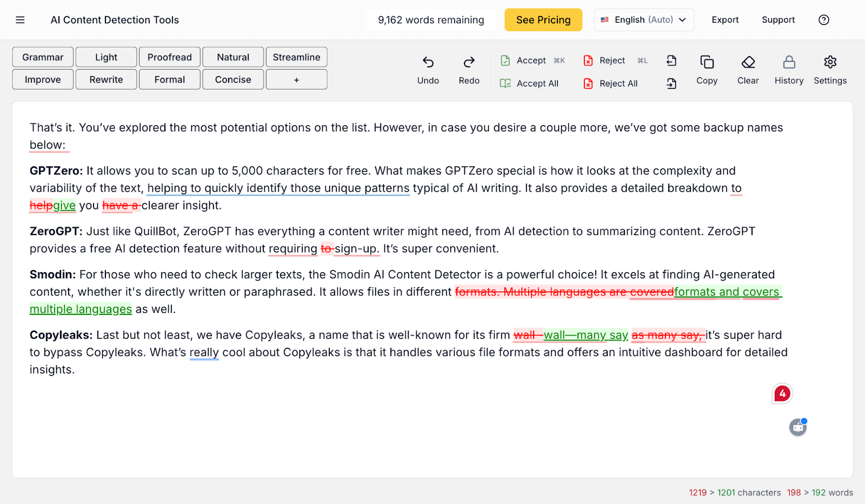Open the hamburger menu
The image size is (865, 504).
20,20
